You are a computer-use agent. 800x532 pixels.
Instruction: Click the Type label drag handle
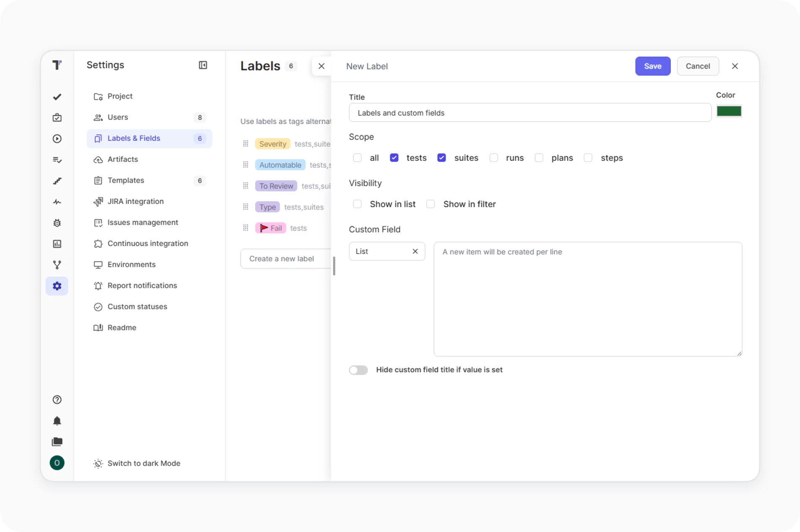click(x=246, y=207)
